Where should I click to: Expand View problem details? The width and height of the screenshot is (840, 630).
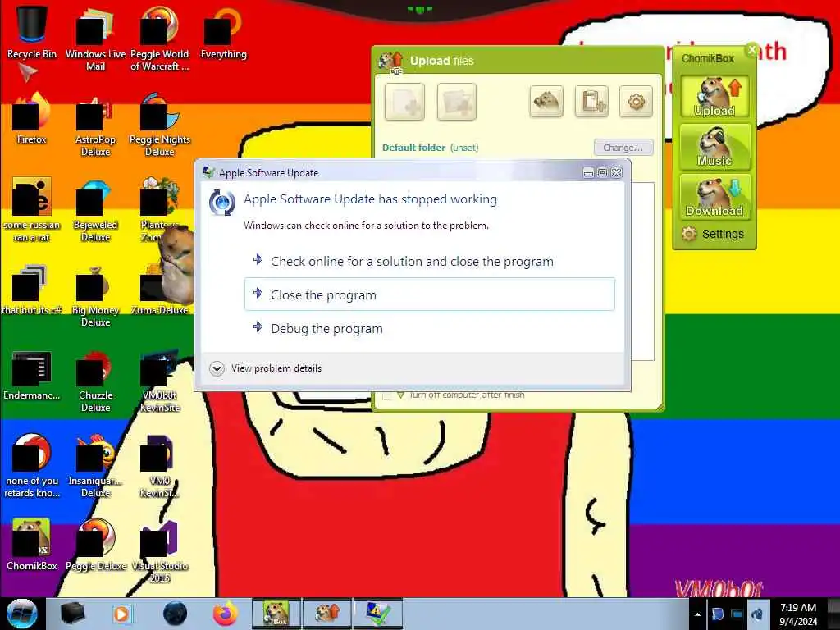[265, 368]
